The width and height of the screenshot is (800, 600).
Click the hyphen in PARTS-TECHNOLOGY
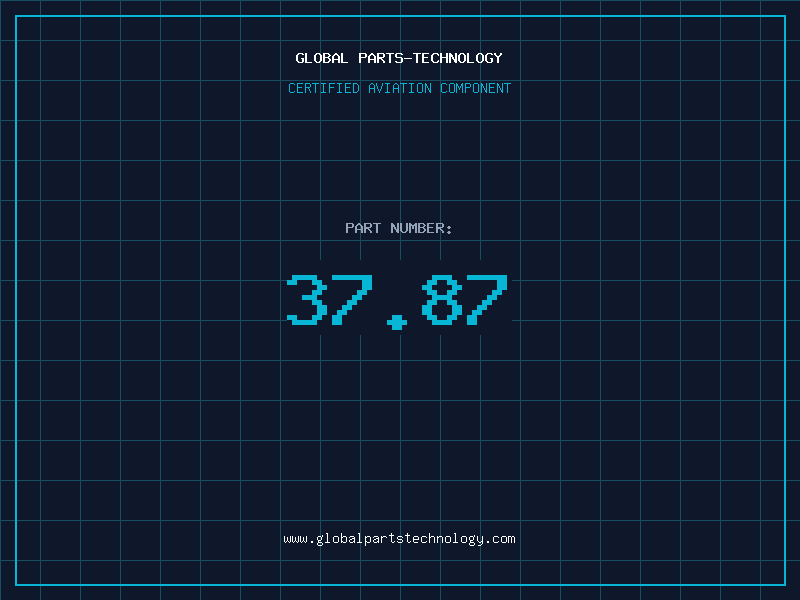tap(406, 58)
